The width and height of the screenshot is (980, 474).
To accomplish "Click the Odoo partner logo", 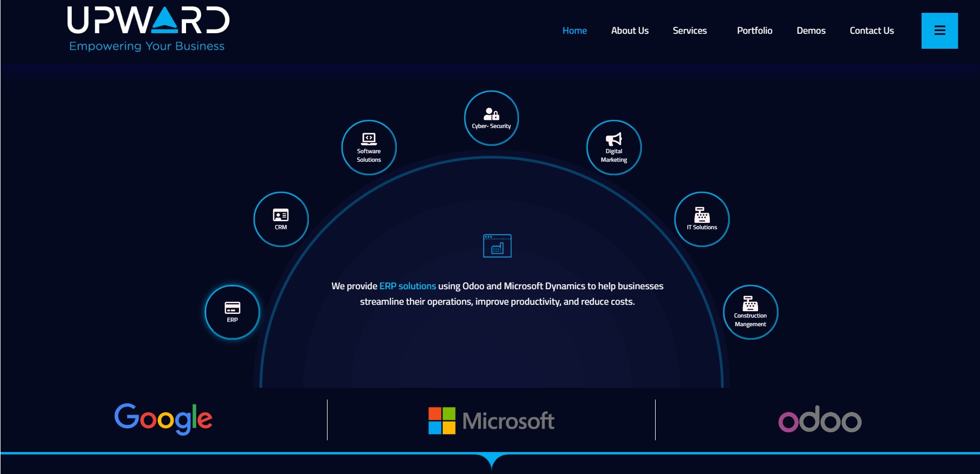I will click(x=820, y=419).
